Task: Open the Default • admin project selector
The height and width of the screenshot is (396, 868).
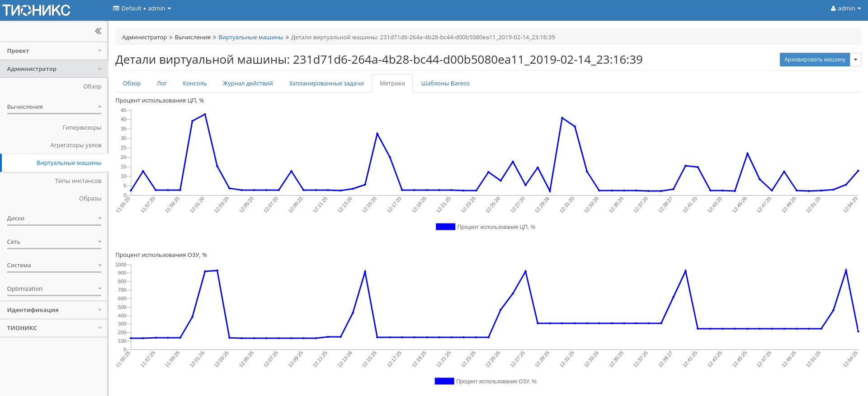Action: (142, 9)
